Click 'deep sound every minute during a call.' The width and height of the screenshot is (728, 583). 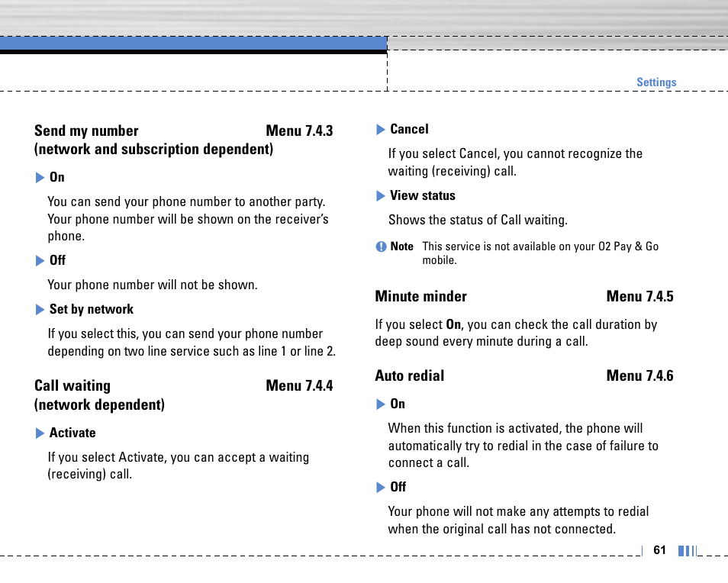tap(482, 342)
